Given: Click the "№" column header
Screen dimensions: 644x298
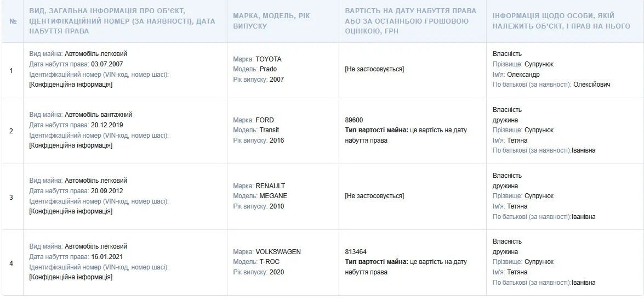Looking at the screenshot, I should click(13, 21).
